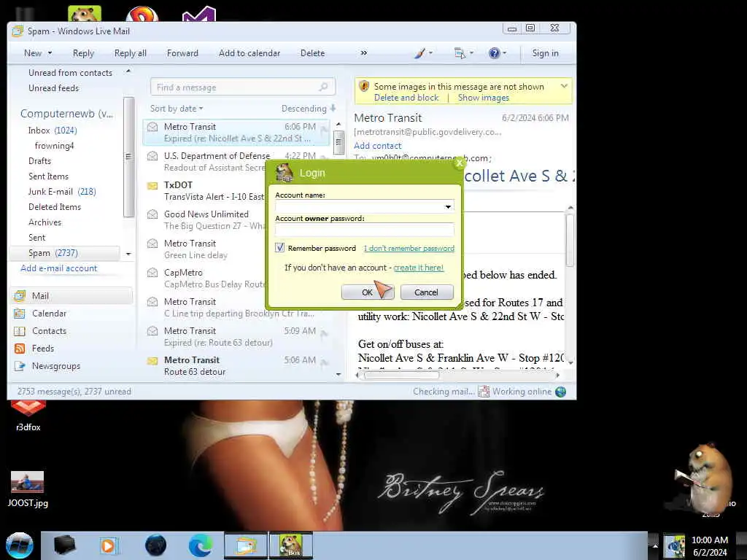Open the Contacts section icon
This screenshot has width=747, height=560.
pyautogui.click(x=20, y=331)
